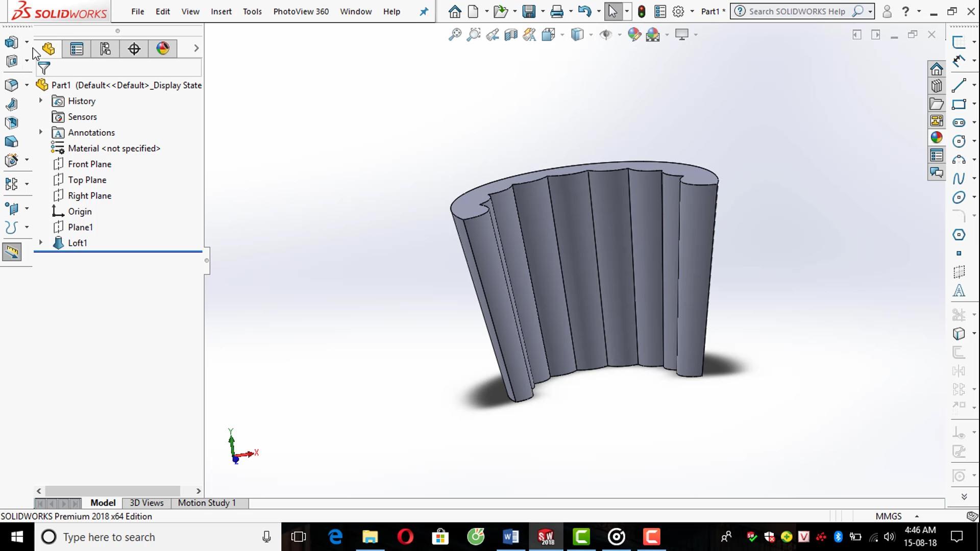980x551 pixels.
Task: Open the ConfigurationManager tab icon
Action: [105, 49]
